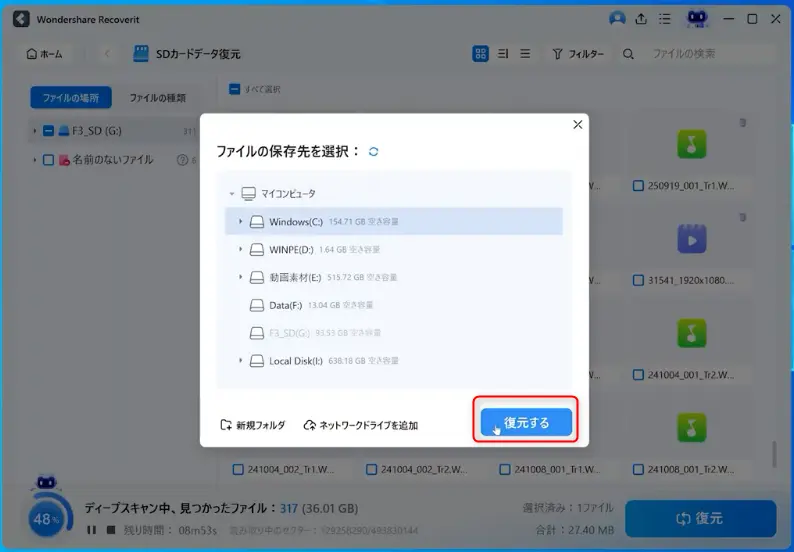Select the Windows(C:) drive icon
Image resolution: width=794 pixels, height=552 pixels.
(257, 222)
